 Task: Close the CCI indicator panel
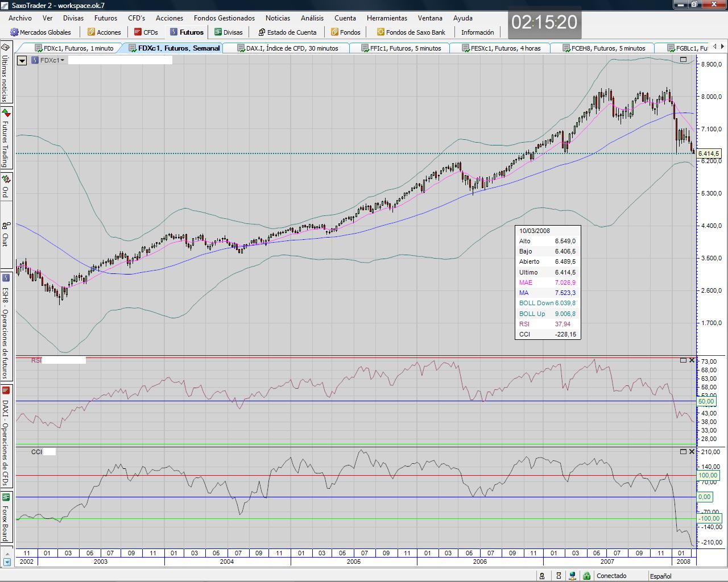pos(692,451)
